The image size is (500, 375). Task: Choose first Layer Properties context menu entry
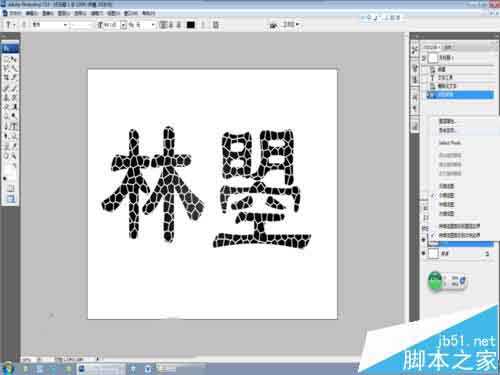click(x=447, y=121)
